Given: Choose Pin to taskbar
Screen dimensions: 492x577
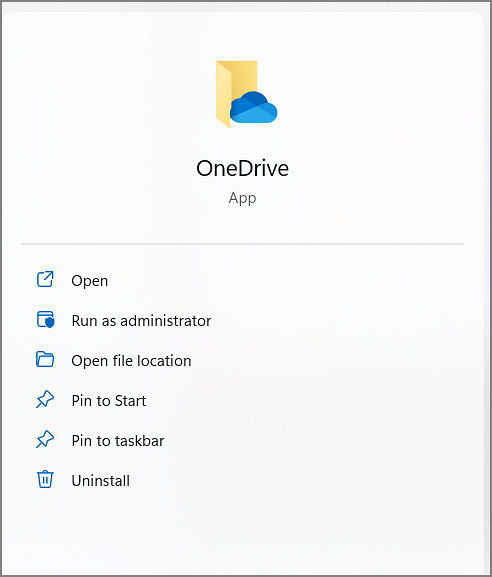Looking at the screenshot, I should 118,441.
